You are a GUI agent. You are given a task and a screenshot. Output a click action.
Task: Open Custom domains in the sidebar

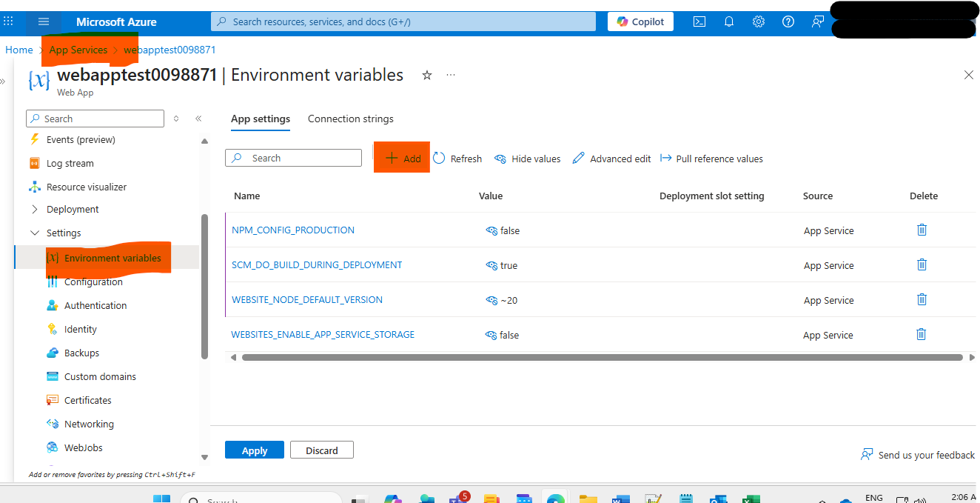point(100,376)
